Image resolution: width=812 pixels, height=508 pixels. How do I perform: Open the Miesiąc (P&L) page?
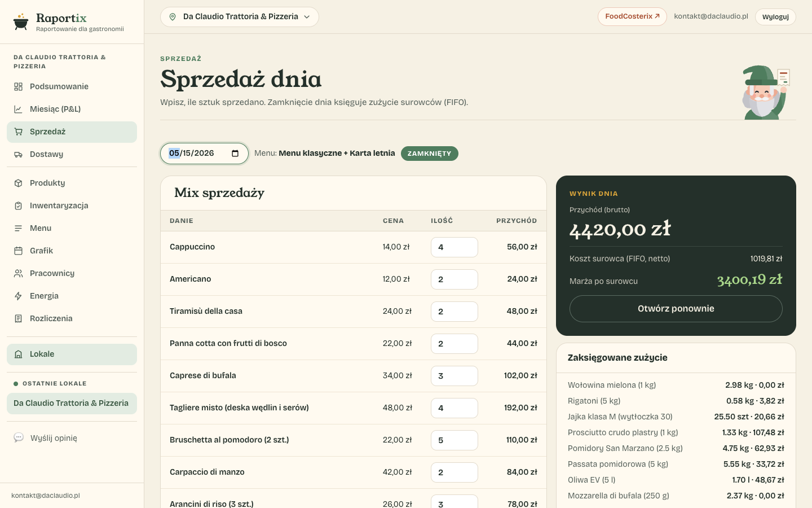click(x=72, y=109)
